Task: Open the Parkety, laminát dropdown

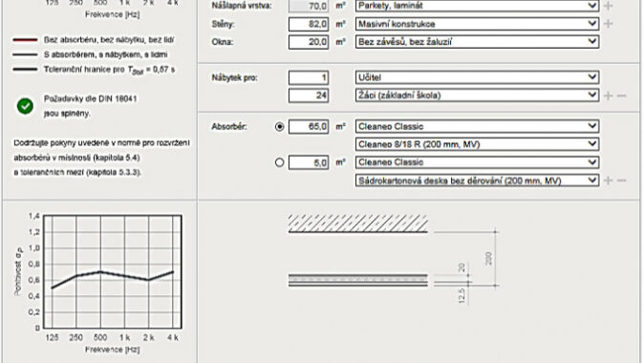Action: (x=477, y=6)
